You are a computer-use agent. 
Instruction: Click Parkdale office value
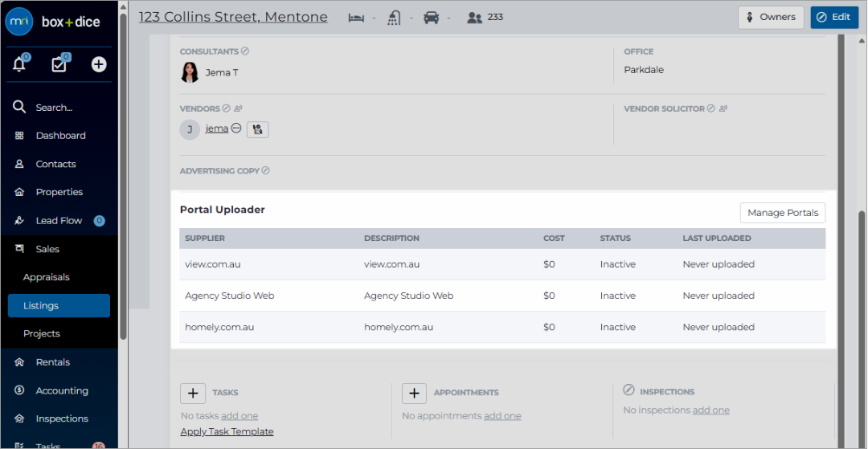(644, 70)
